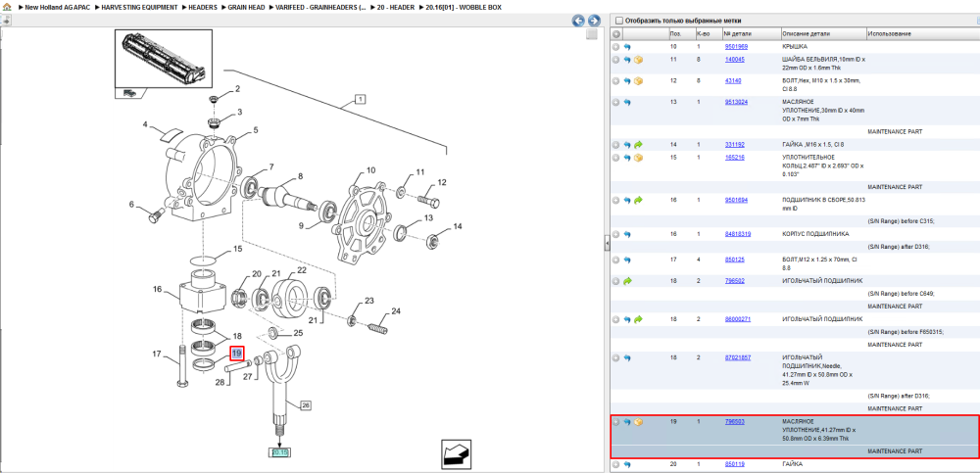The height and width of the screenshot is (473, 980).
Task: Open the VARIFEED - GRAINHEADERS breadcrumb
Action: 321,8
